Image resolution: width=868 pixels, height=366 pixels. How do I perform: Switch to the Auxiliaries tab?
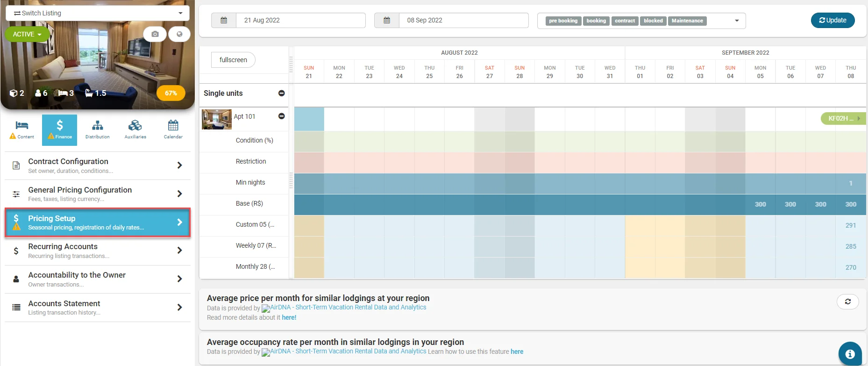[135, 129]
